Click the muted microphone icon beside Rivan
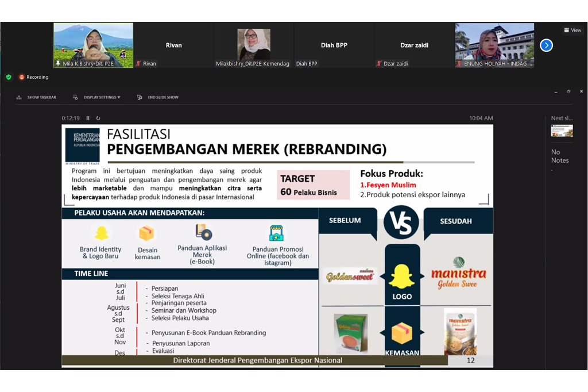This screenshot has height=392, width=588. 138,63
